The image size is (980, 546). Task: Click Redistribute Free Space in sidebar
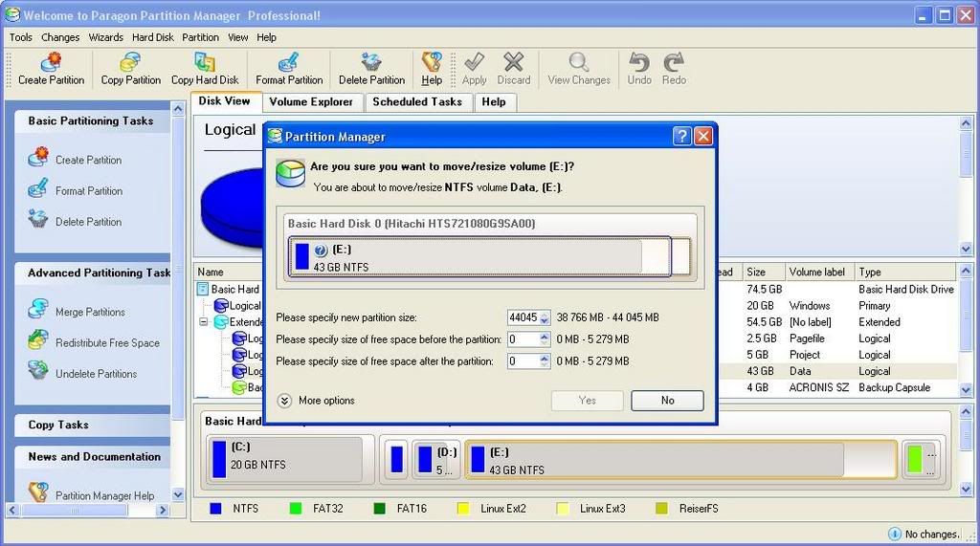[107, 343]
